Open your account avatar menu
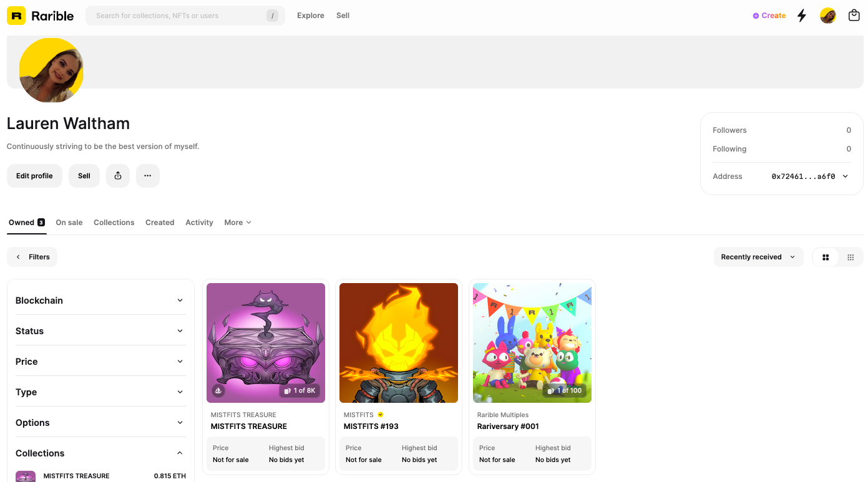The width and height of the screenshot is (868, 482). pos(827,16)
